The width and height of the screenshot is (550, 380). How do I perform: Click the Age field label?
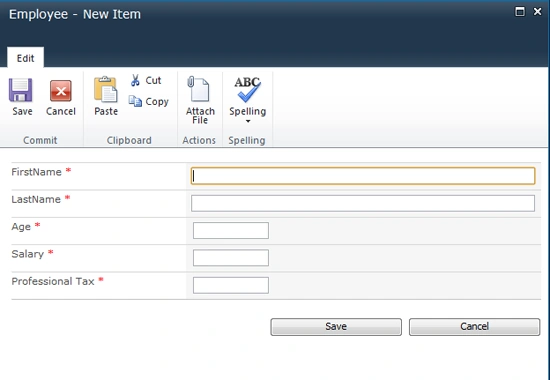tap(21, 227)
